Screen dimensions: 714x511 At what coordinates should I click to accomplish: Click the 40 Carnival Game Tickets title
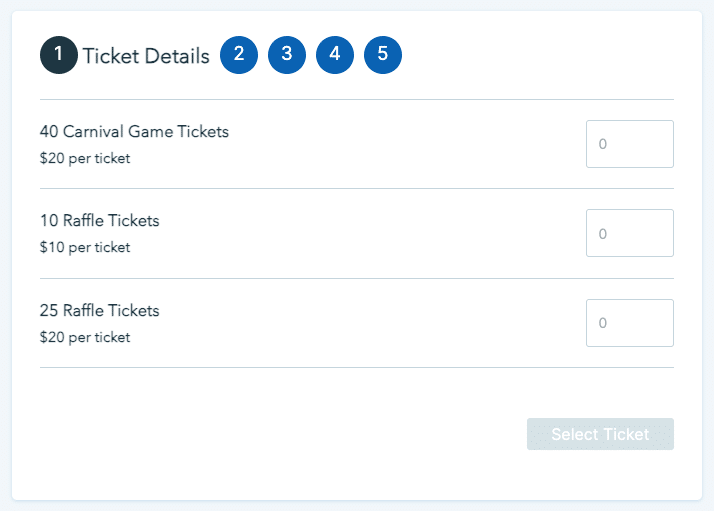point(134,132)
